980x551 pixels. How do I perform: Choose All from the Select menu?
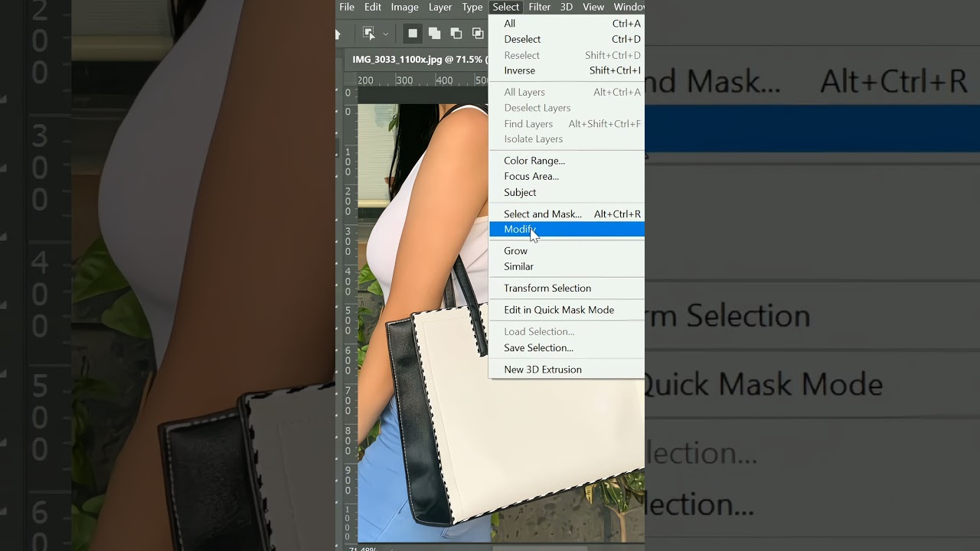[x=567, y=24]
